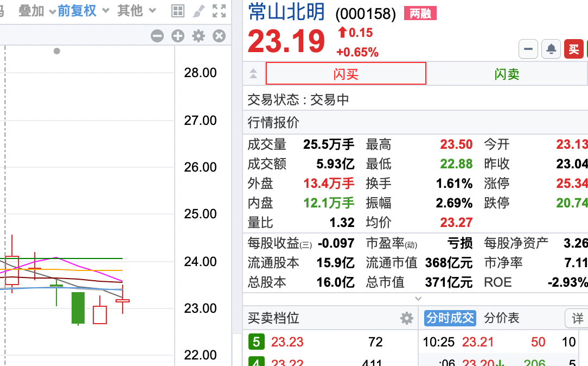This screenshot has width=588, height=366.
Task: Open chart indicator settings gear
Action: point(199,36)
